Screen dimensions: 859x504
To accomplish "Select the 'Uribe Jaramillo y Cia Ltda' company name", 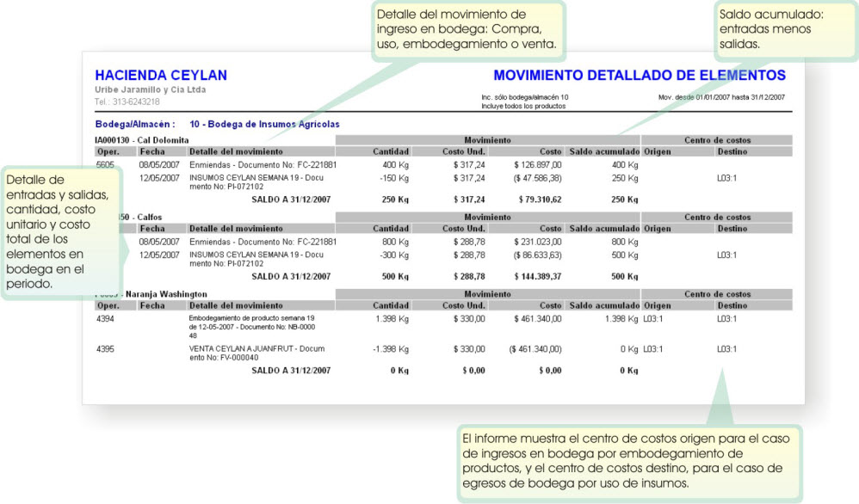I will coord(150,89).
